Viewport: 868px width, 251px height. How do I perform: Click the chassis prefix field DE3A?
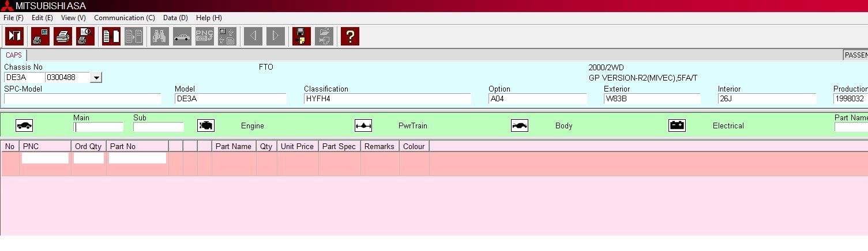[x=24, y=77]
